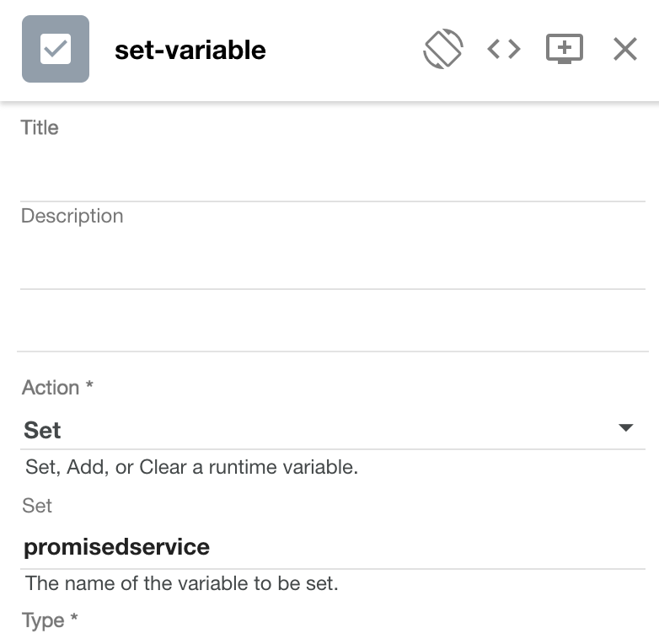659x644 pixels.
Task: Click the rotate orientation icon in header
Action: point(443,49)
